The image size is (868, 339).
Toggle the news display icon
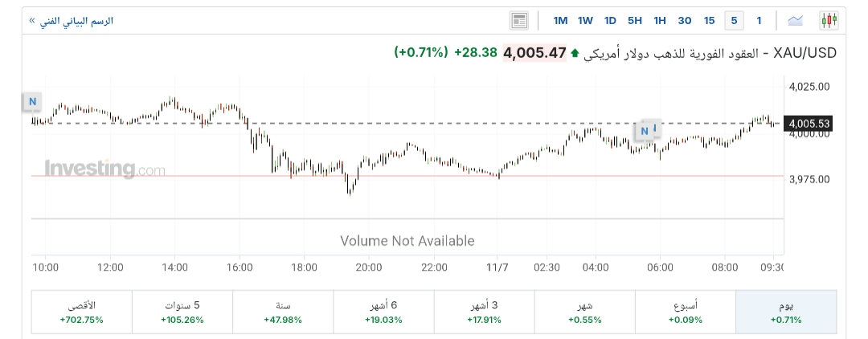519,20
